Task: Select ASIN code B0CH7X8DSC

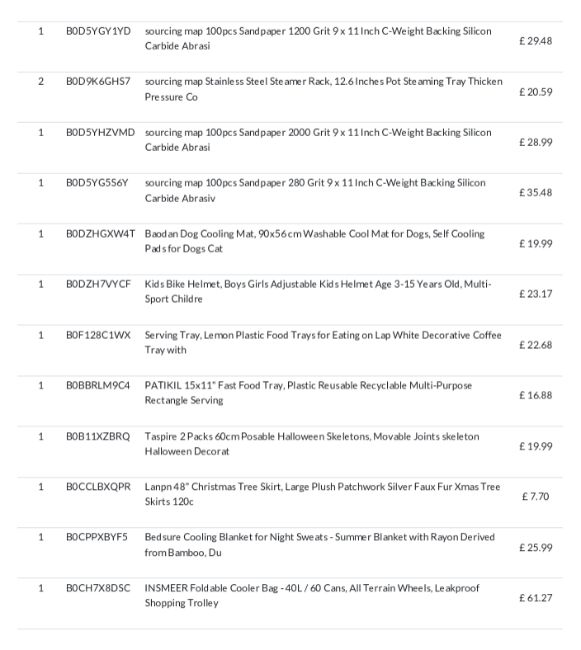Action: click(98, 588)
